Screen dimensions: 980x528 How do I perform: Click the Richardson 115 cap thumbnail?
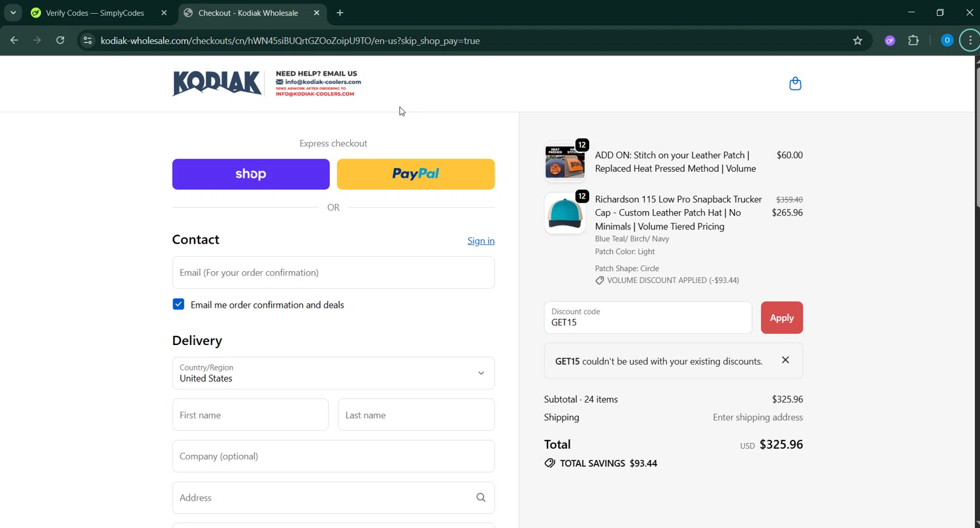click(x=564, y=213)
